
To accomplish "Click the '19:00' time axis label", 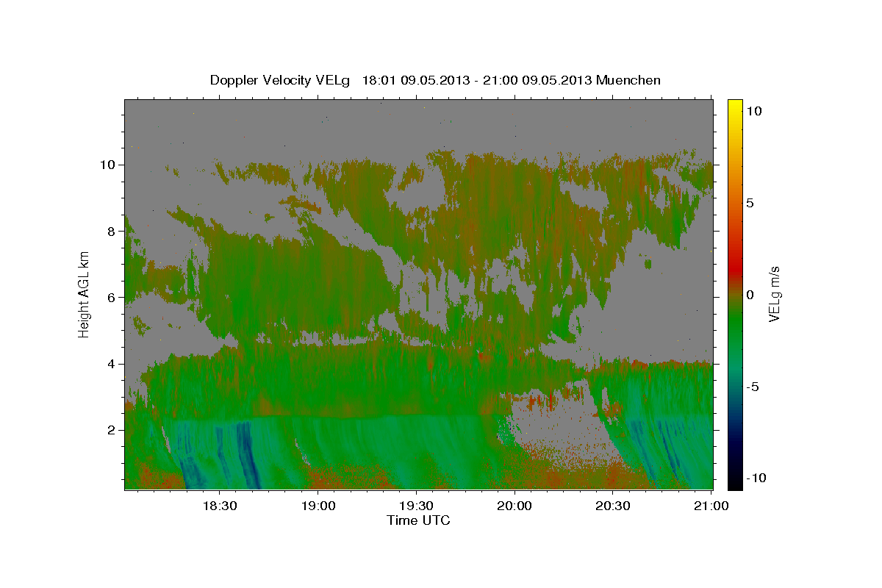I will point(319,506).
